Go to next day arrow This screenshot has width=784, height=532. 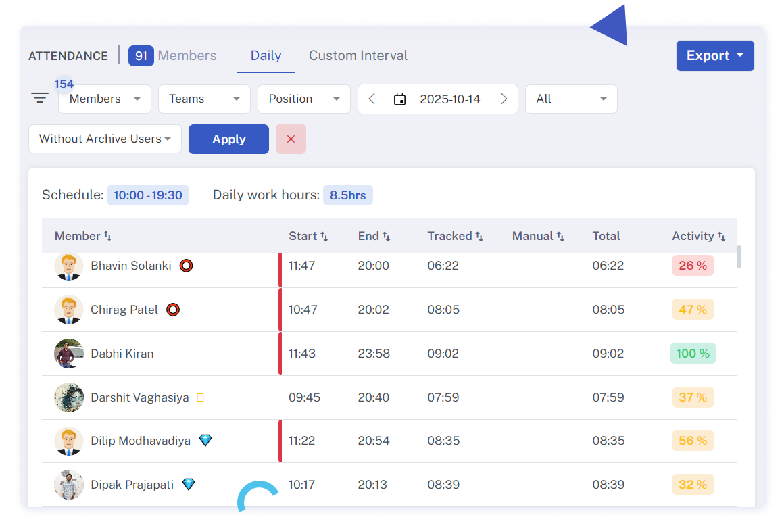(504, 99)
